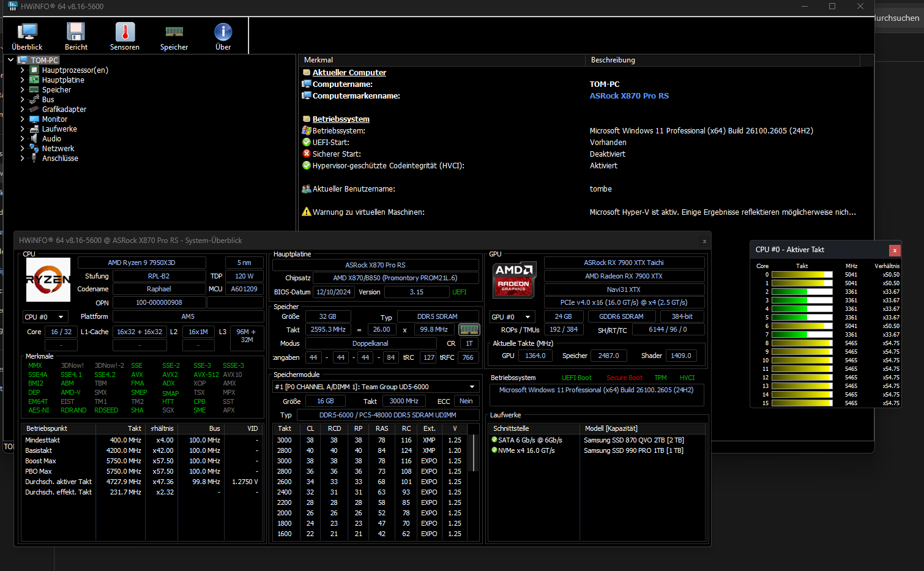
Task: Click the core 7 clock bar
Action: pyautogui.click(x=802, y=334)
